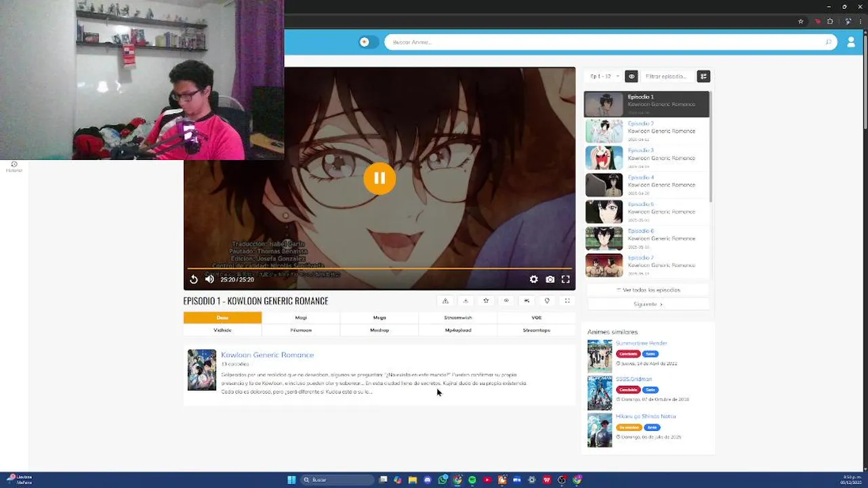
Task: Open the Ep 1 - 12 range dropdown
Action: 604,77
